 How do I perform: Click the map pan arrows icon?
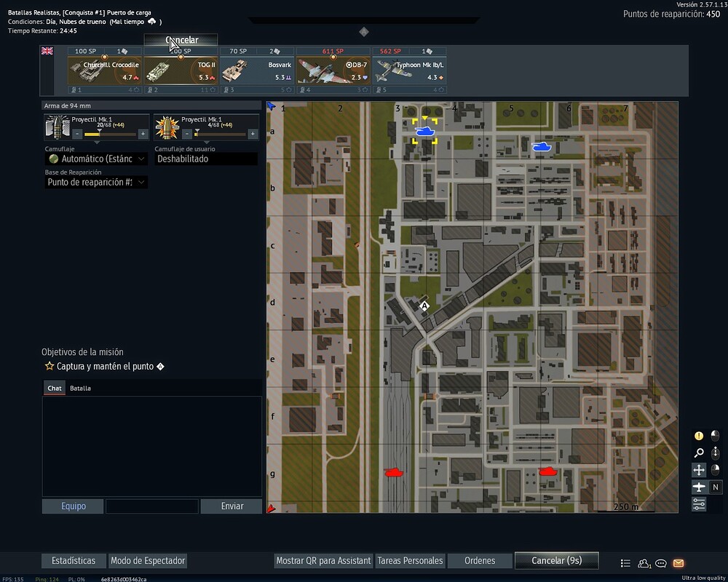[699, 470]
